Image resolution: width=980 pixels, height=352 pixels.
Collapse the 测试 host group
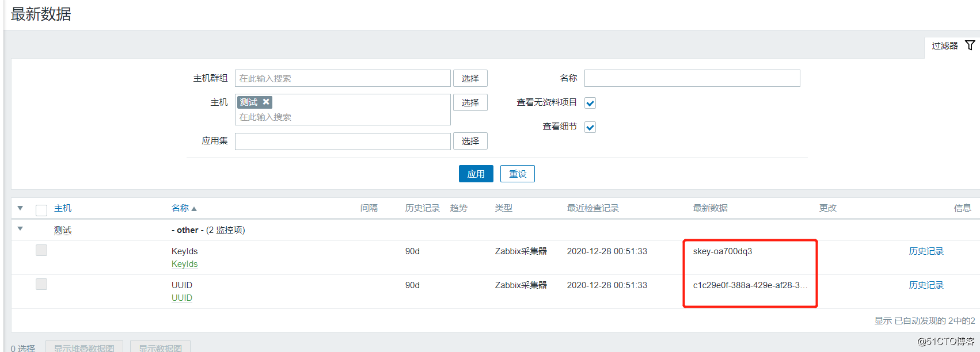(20, 229)
